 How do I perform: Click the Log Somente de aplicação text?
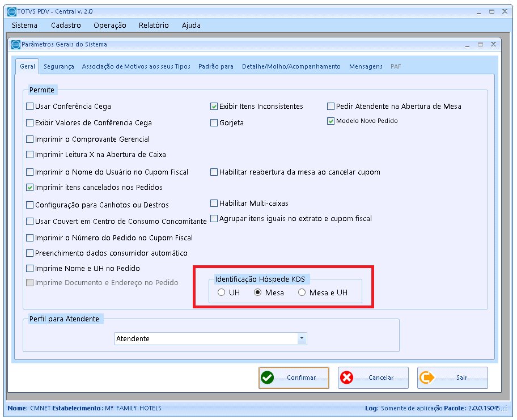[x=404, y=408]
